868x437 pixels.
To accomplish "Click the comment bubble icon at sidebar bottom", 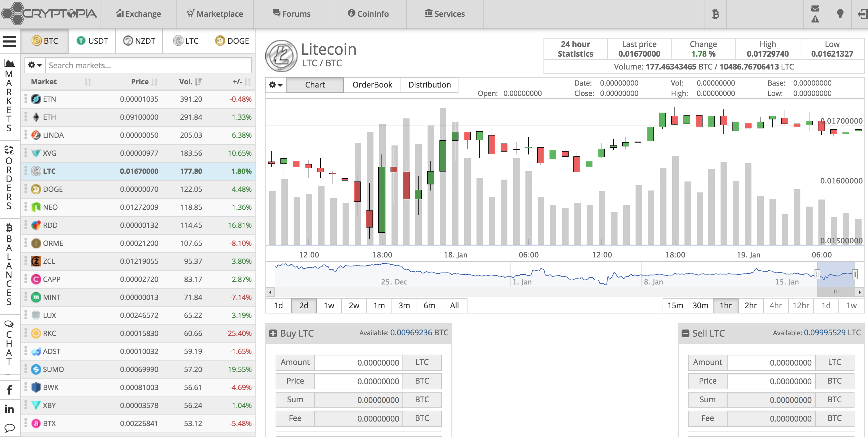I will pos(9,428).
